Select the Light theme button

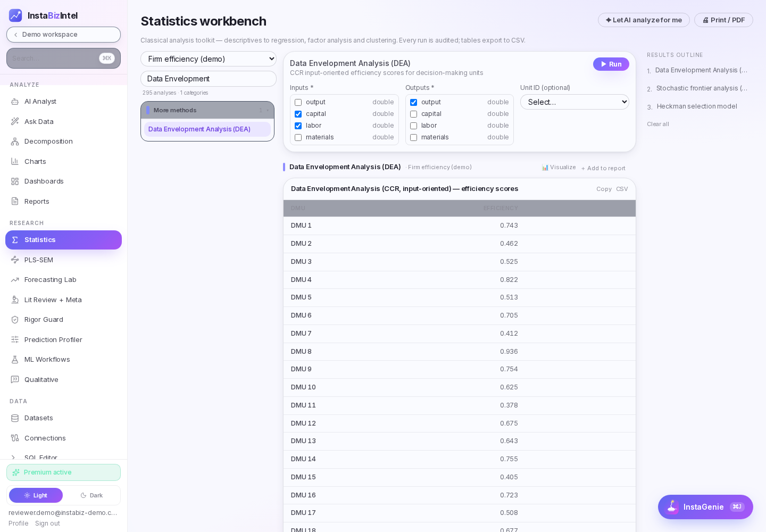click(x=36, y=495)
